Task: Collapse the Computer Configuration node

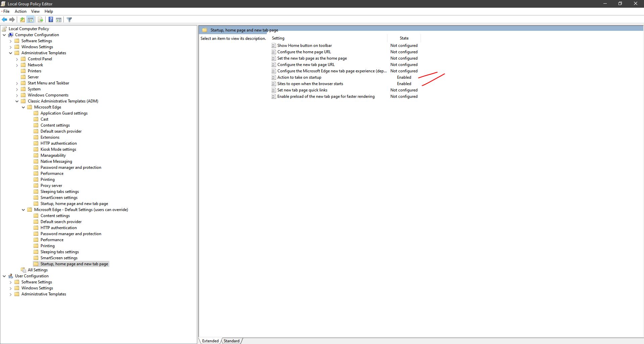Action: (x=4, y=35)
